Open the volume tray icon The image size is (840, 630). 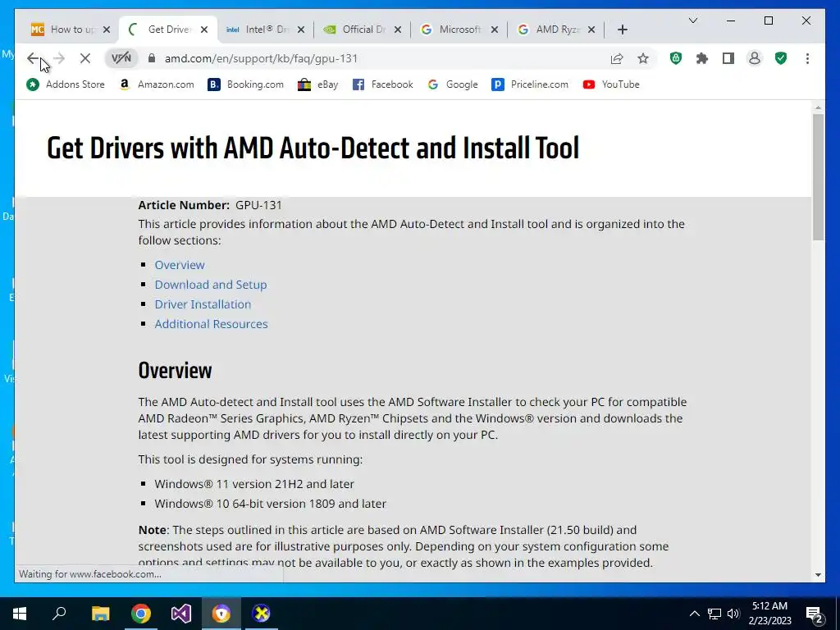tap(733, 614)
